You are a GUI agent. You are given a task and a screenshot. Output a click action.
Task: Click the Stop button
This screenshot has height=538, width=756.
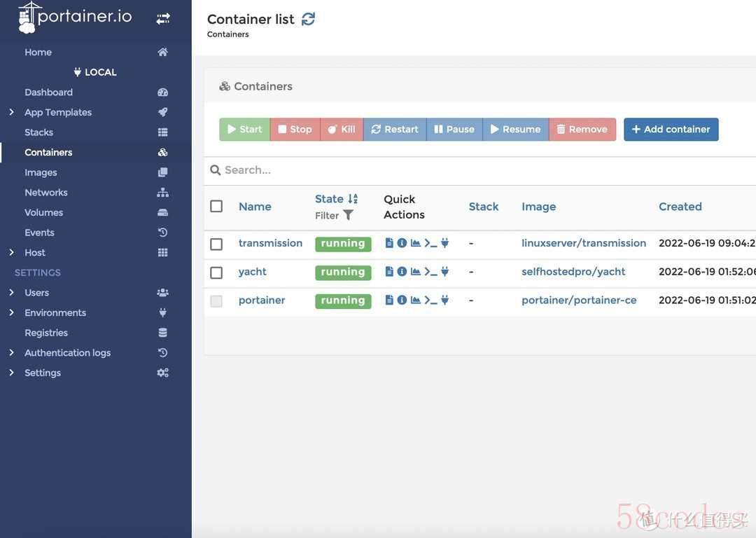(295, 130)
